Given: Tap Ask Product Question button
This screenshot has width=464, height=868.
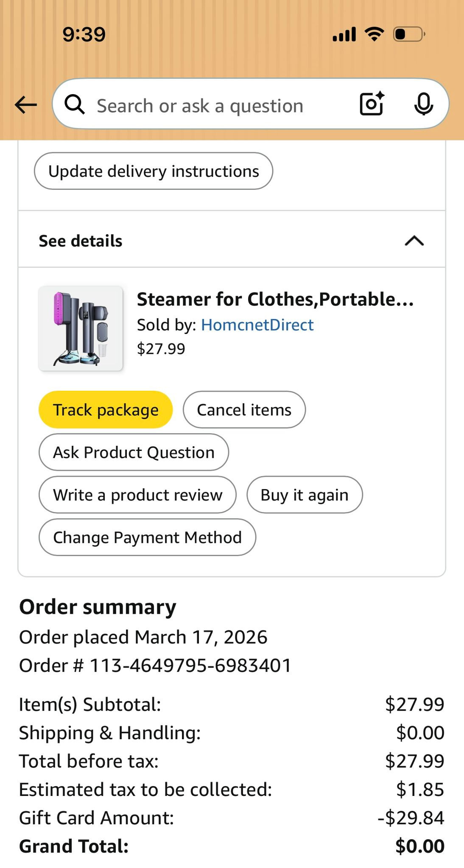Looking at the screenshot, I should pyautogui.click(x=134, y=452).
